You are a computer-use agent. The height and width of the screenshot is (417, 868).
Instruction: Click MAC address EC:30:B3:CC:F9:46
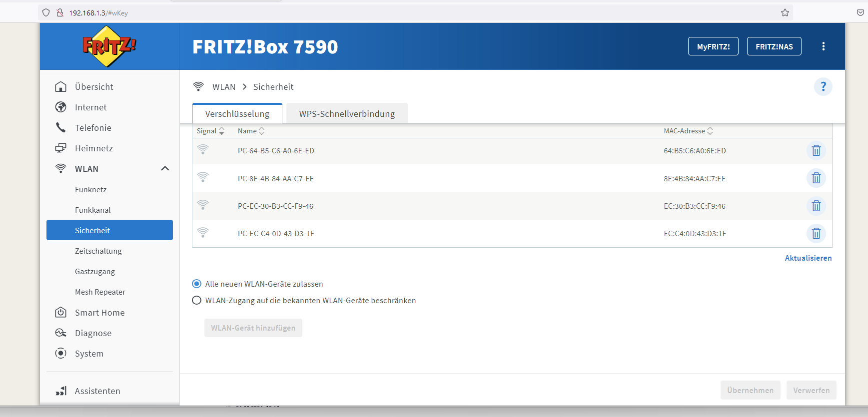(695, 206)
